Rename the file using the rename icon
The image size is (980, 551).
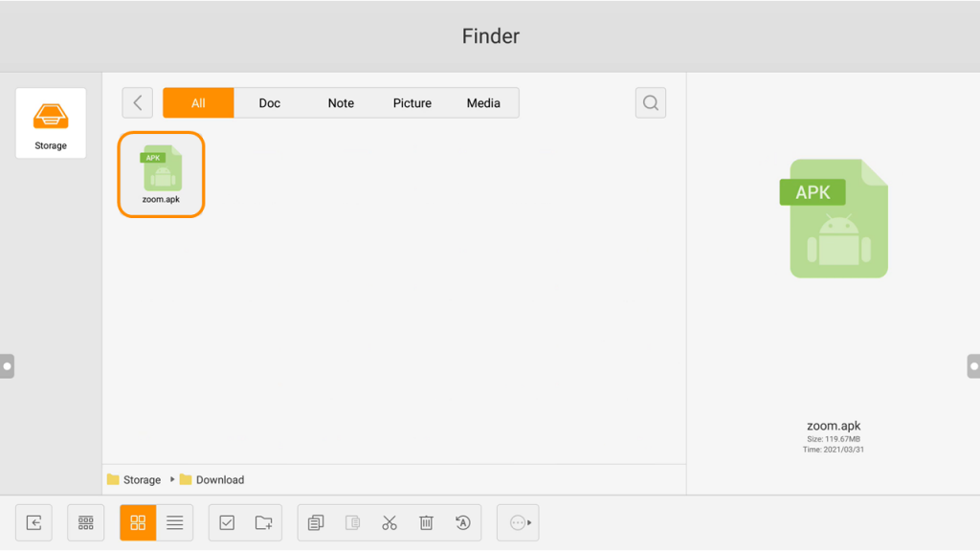pyautogui.click(x=463, y=522)
